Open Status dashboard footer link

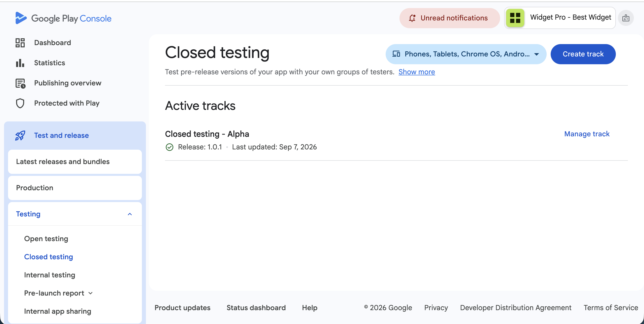(256, 308)
